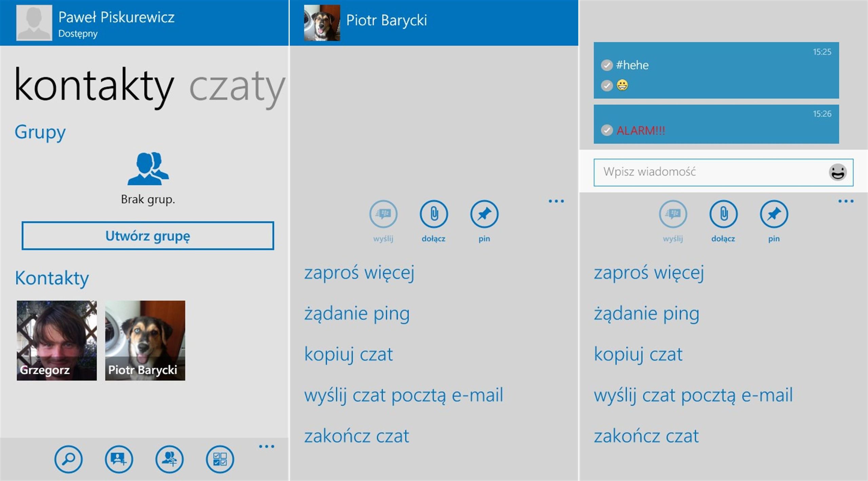
Task: Expand the overflow menu on the rightmost screen
Action: pos(844,200)
